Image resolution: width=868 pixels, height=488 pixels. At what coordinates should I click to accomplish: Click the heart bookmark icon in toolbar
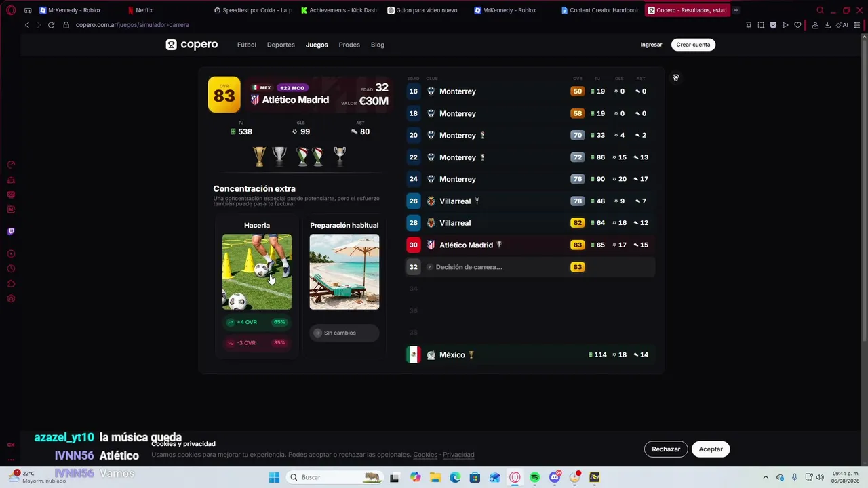tap(797, 25)
